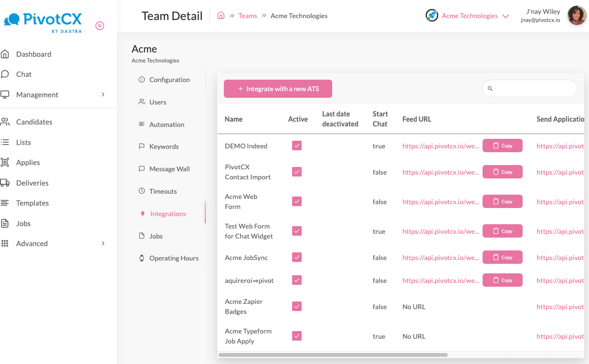
Task: Click the Deliveries truck icon
Action: (x=5, y=183)
